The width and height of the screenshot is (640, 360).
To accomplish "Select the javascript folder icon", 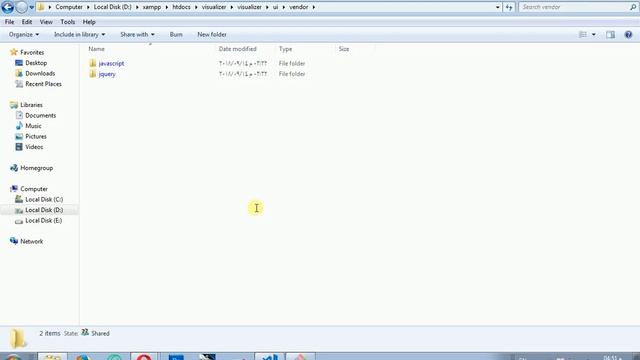I will 93,63.
